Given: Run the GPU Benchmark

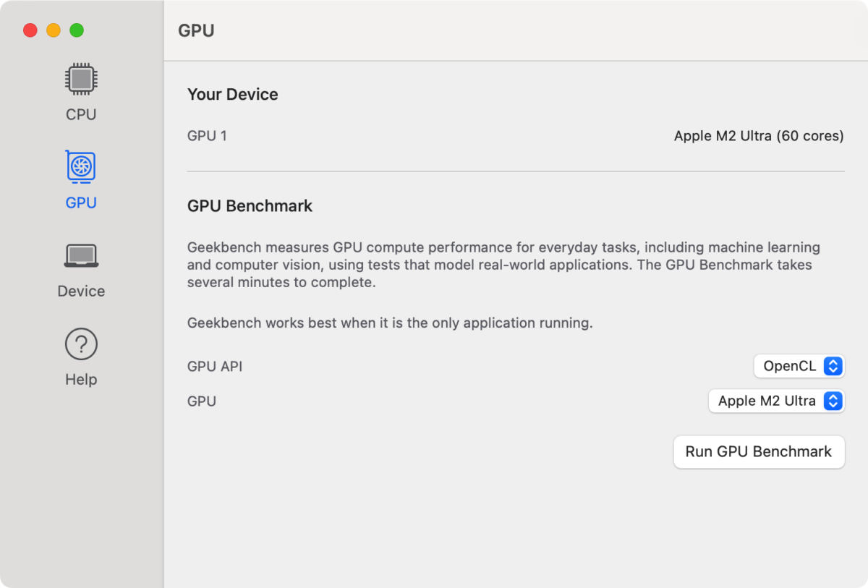Looking at the screenshot, I should 759,452.
